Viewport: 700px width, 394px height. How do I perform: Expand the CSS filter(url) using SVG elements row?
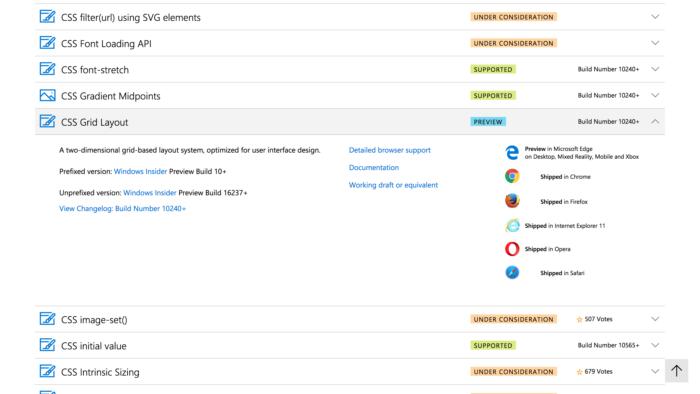click(x=655, y=17)
